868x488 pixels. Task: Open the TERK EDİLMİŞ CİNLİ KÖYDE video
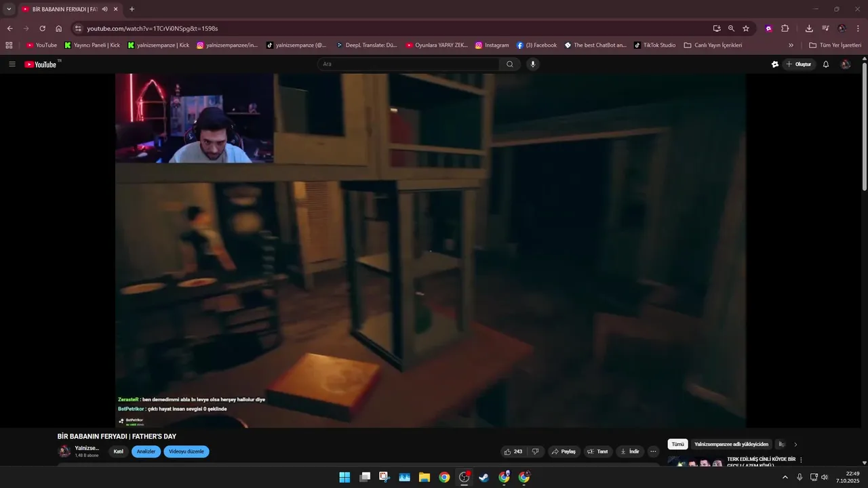(761, 462)
